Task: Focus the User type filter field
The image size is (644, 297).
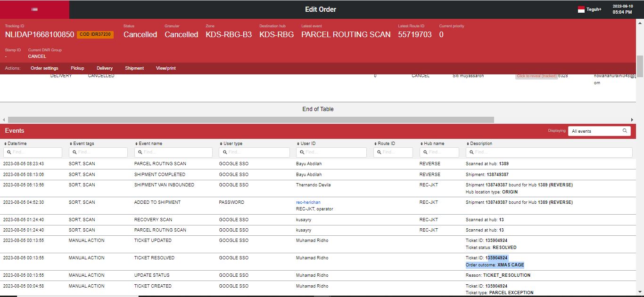Action: coord(254,153)
